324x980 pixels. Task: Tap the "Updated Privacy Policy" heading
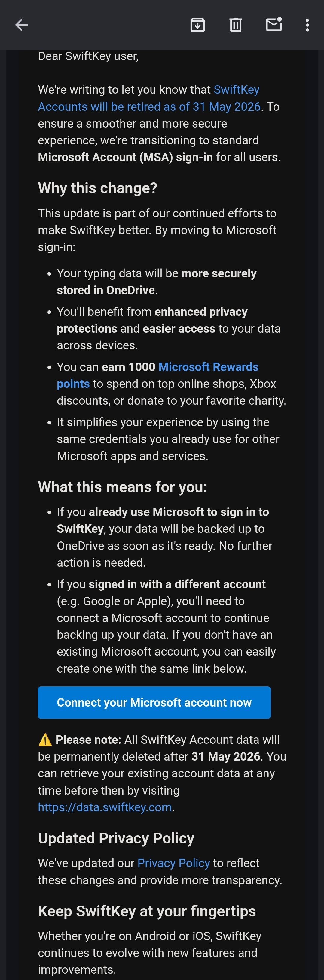(116, 838)
